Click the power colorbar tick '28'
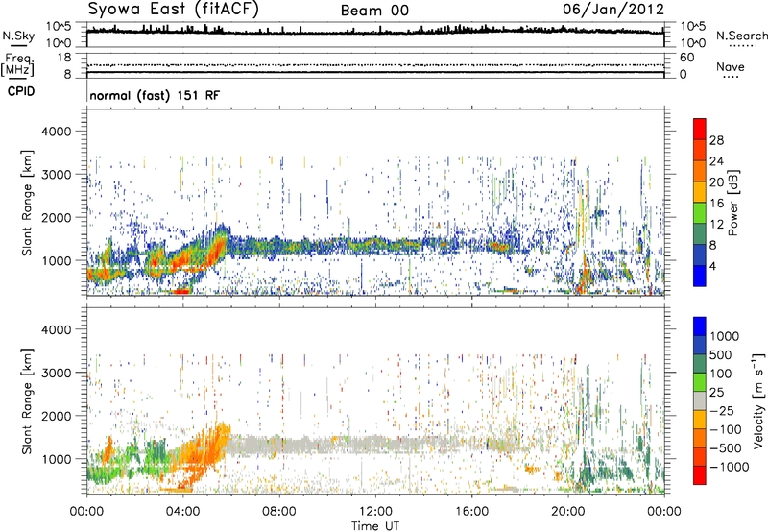This screenshot has width=768, height=532. pyautogui.click(x=716, y=140)
